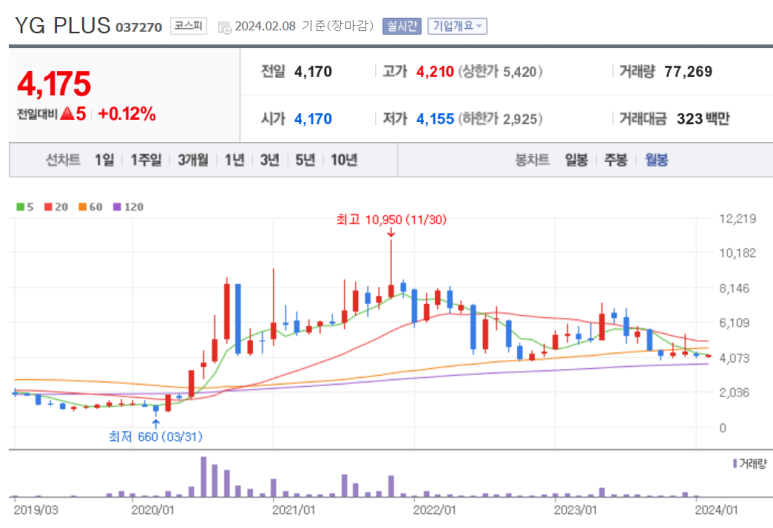Click the 6,109 y-axis label
Image resolution: width=773 pixels, height=528 pixels.
coord(735,323)
